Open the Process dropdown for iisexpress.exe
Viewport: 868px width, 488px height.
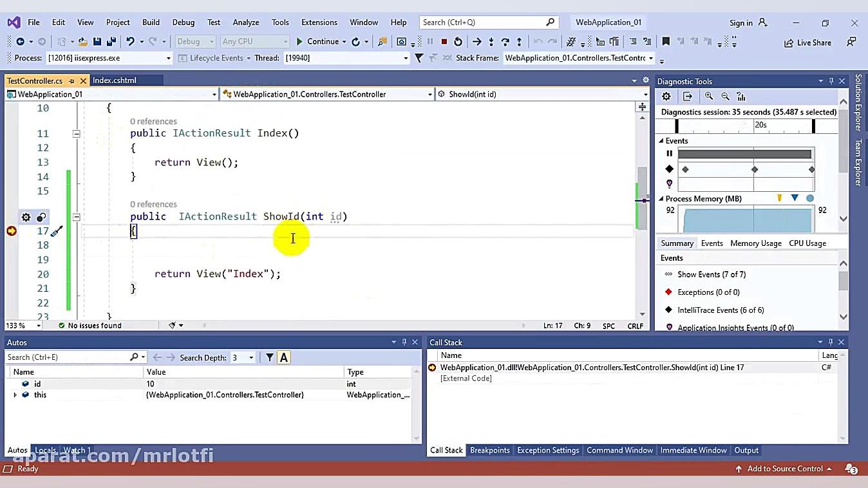tap(169, 58)
